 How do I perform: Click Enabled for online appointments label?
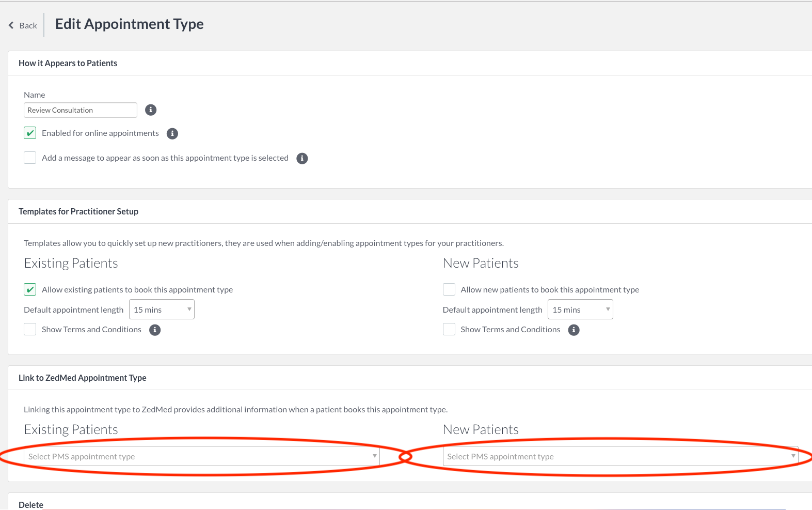[100, 133]
